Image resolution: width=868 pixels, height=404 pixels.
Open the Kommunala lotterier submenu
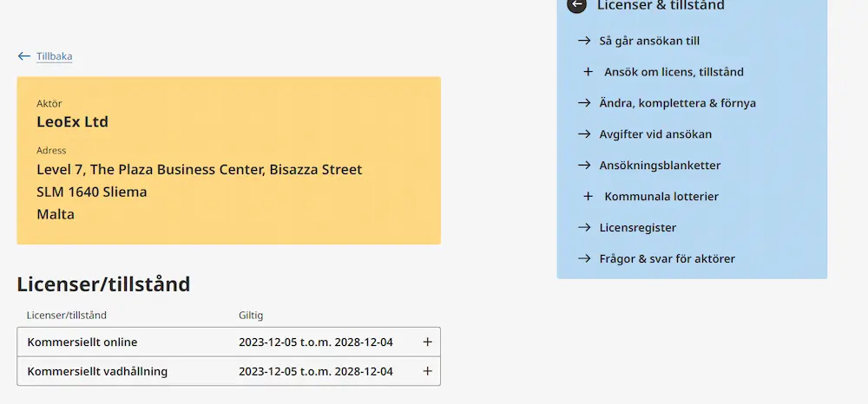(x=661, y=196)
